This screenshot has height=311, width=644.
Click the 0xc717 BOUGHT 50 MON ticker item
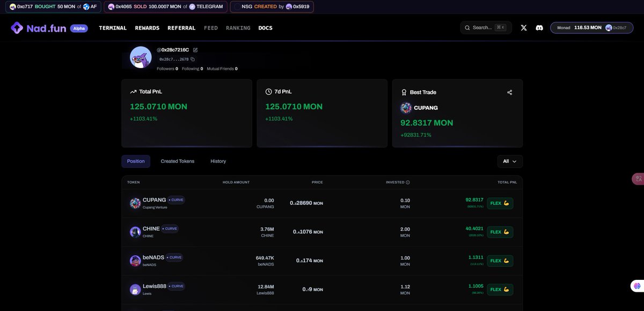point(54,7)
